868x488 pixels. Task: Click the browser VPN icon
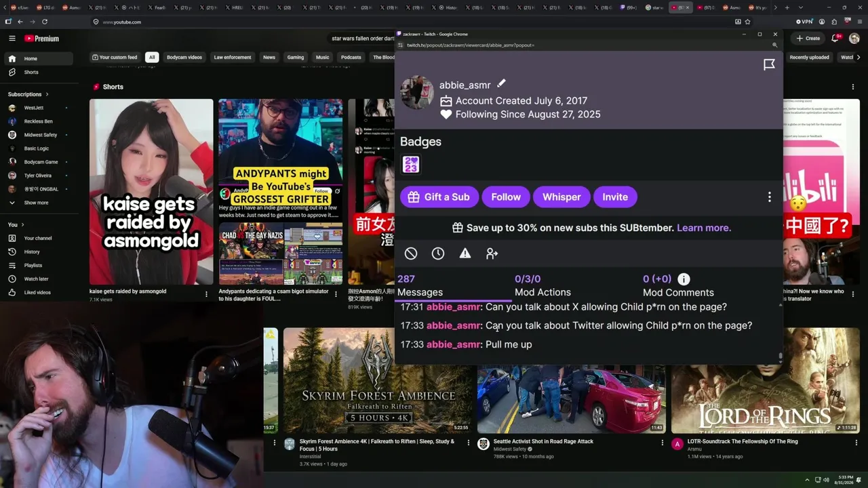[x=804, y=22]
